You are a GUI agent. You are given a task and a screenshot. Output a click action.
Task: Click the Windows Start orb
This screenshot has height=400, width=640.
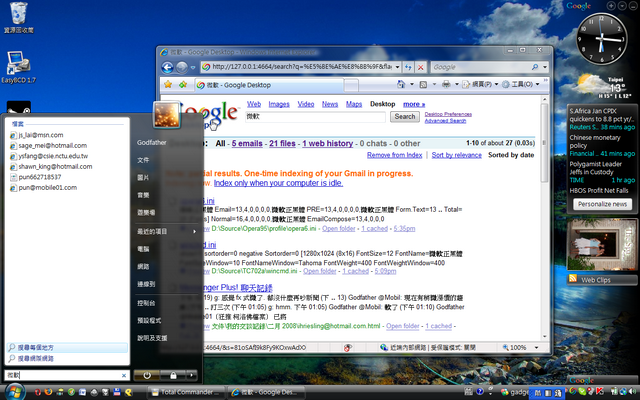click(x=15, y=392)
